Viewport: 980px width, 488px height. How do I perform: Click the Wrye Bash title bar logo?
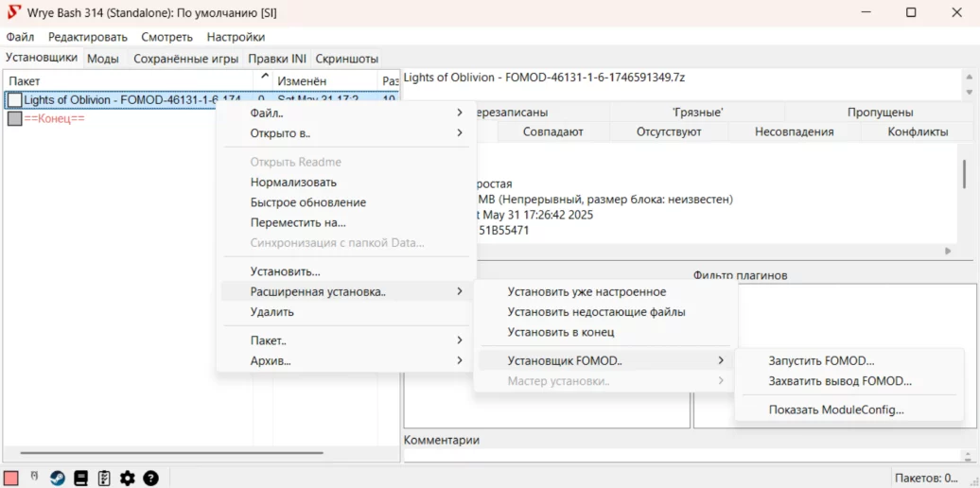(x=13, y=13)
